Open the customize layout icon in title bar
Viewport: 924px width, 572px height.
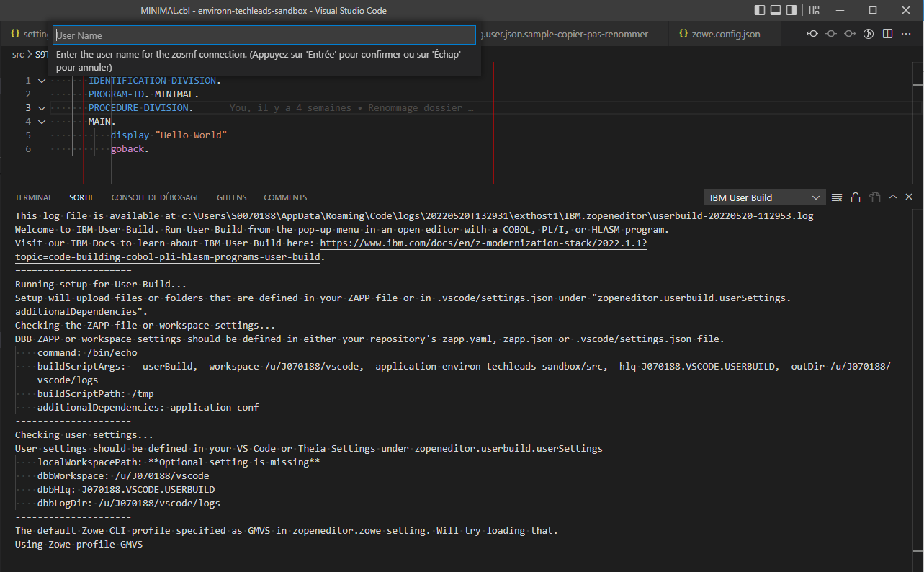click(x=814, y=10)
